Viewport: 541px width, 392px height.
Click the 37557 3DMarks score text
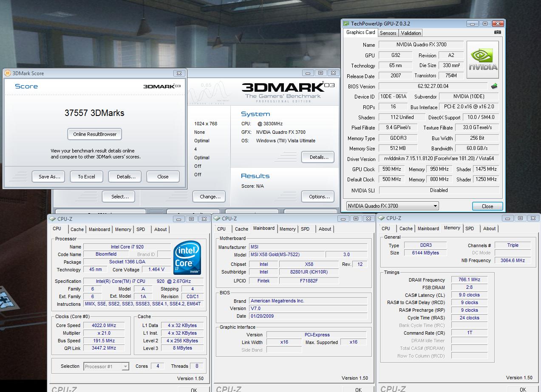(94, 113)
